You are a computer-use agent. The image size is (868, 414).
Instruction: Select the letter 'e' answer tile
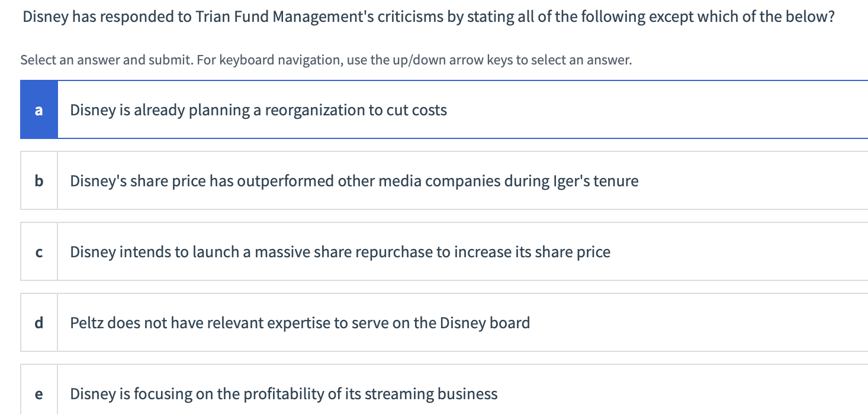click(39, 393)
